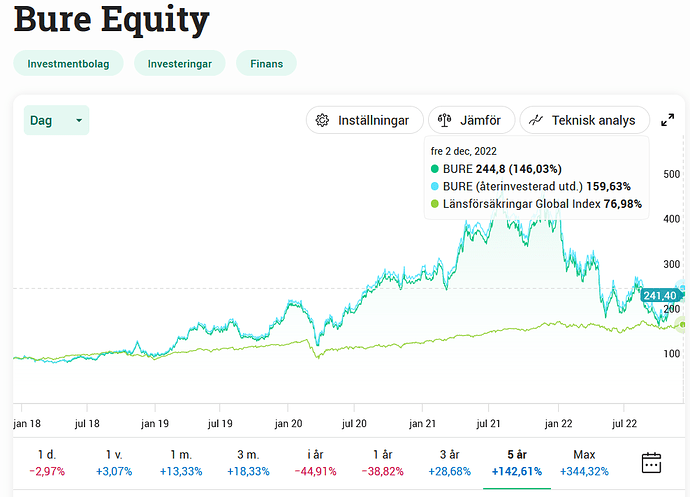Image resolution: width=690 pixels, height=497 pixels.
Task: Open the calendar date range picker
Action: 651,463
